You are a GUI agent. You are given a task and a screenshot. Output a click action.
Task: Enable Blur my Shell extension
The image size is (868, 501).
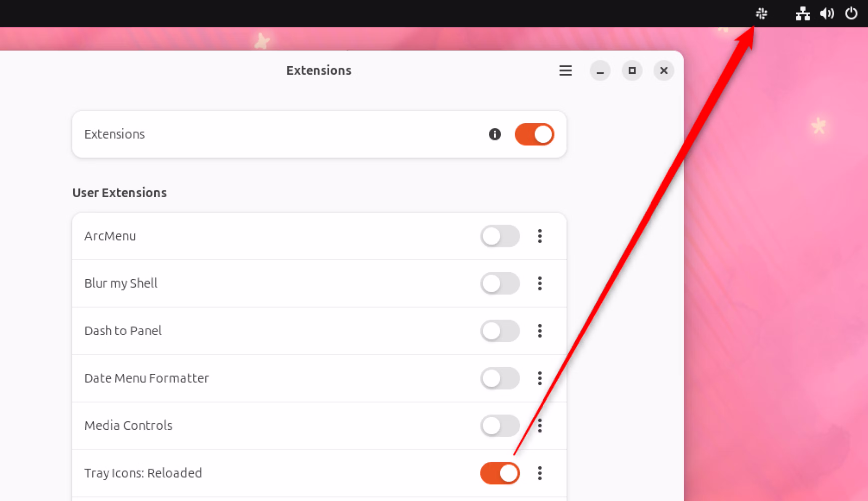pyautogui.click(x=500, y=284)
